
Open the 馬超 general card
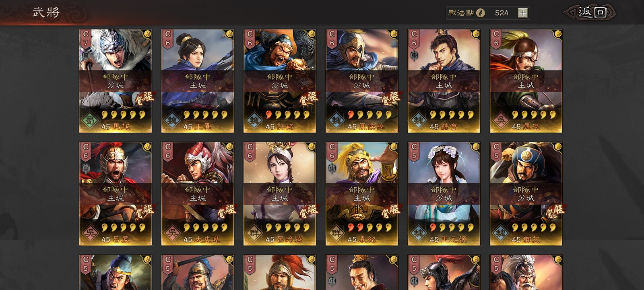pyautogui.click(x=116, y=81)
